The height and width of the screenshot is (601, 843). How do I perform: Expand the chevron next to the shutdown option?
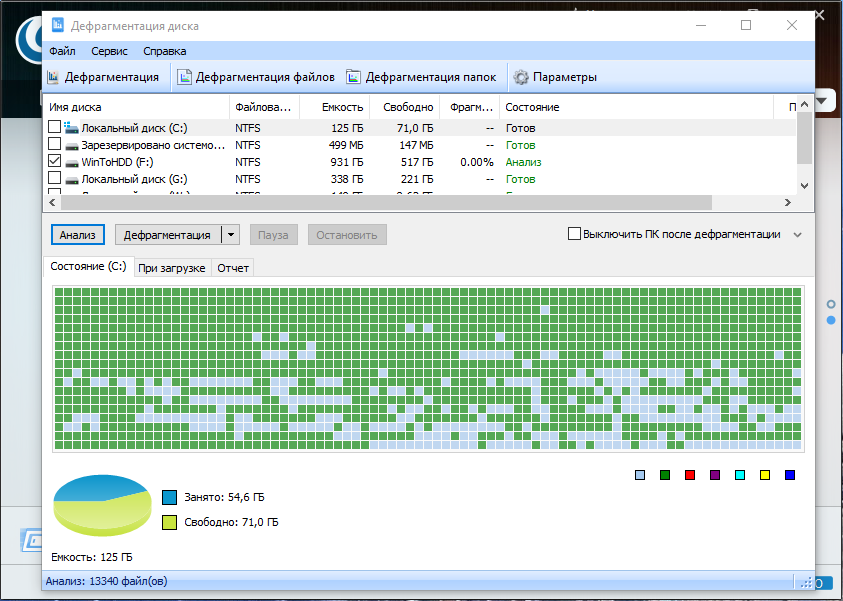(798, 235)
